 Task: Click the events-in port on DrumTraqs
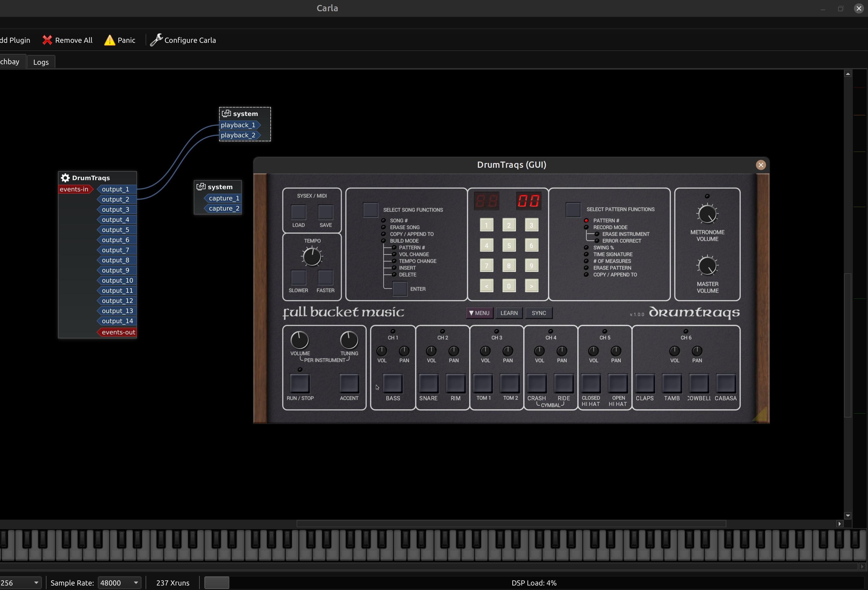76,189
